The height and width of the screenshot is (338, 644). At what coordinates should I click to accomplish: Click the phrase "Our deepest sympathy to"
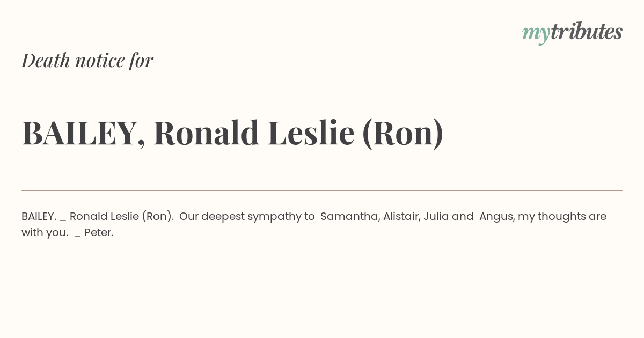(x=247, y=217)
